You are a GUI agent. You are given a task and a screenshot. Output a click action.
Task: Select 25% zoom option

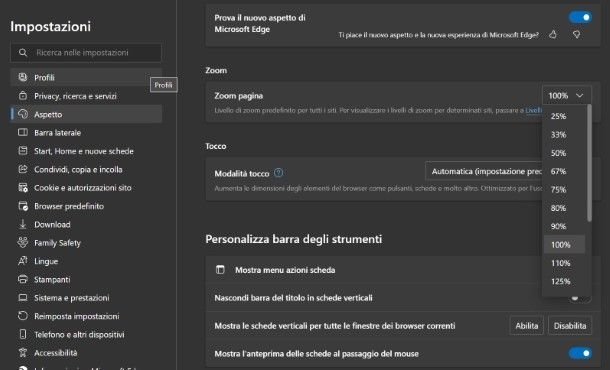[564, 116]
